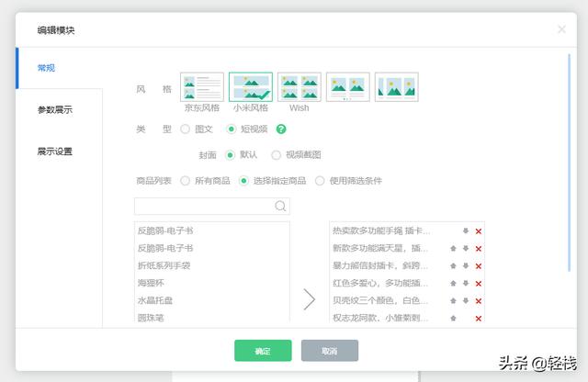Click selected item 红色多爱心
This screenshot has width=588, height=382.
[x=379, y=283]
